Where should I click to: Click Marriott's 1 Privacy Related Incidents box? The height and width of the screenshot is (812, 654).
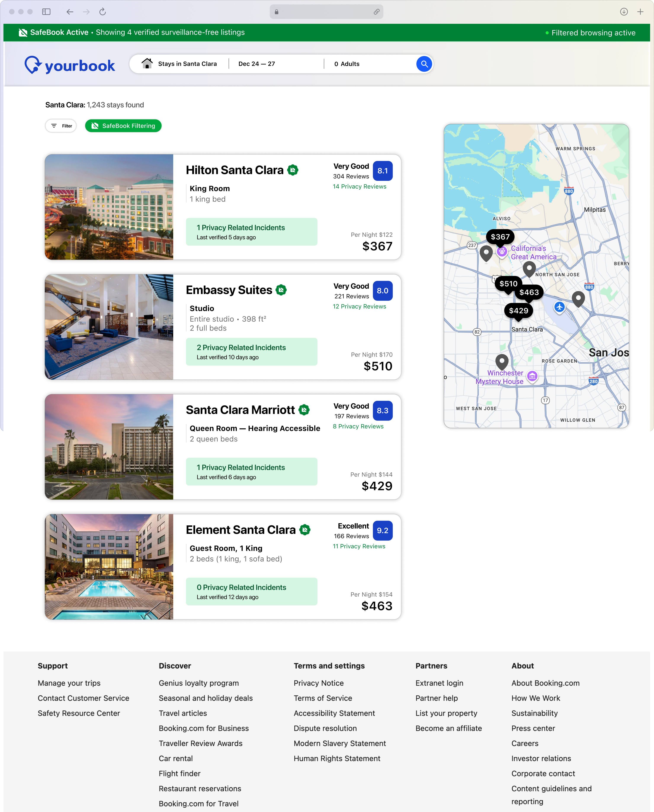[x=251, y=471]
